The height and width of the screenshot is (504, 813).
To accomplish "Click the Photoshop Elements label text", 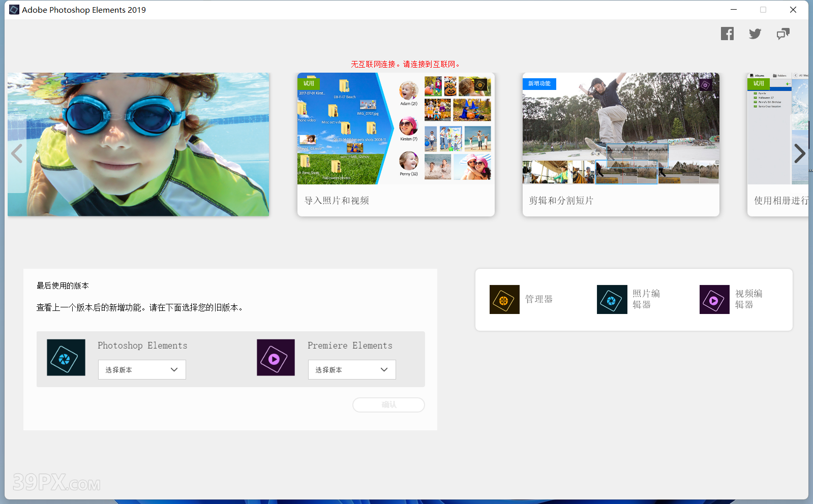I will click(142, 345).
